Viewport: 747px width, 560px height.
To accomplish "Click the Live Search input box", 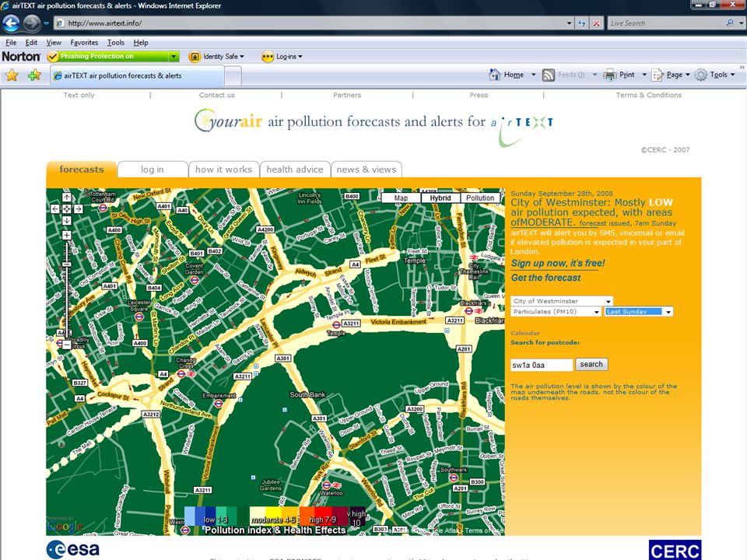I will [x=667, y=23].
